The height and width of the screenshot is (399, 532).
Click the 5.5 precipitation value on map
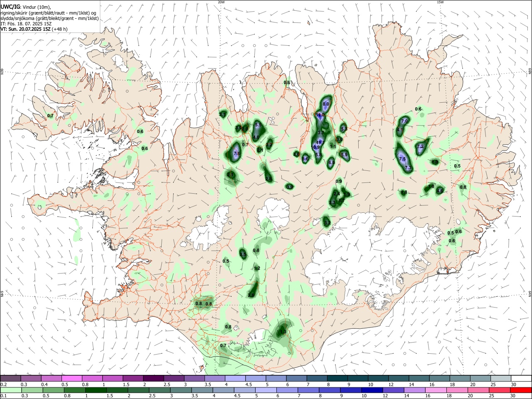258,125
